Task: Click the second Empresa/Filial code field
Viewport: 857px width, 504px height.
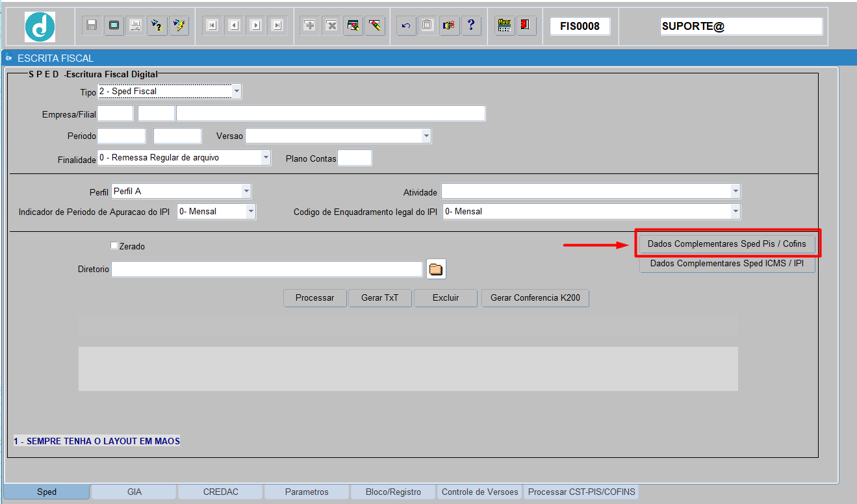Action: coord(157,113)
